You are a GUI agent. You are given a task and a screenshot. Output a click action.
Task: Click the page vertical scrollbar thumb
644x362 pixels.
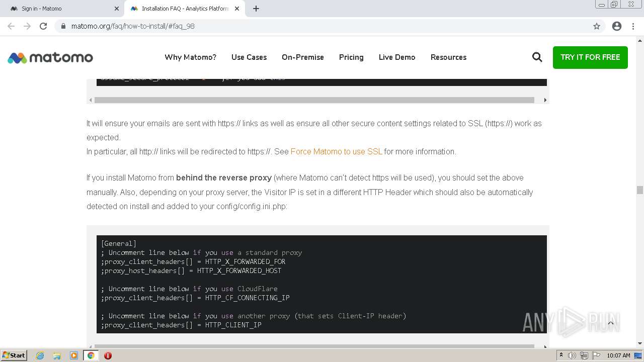click(639, 190)
